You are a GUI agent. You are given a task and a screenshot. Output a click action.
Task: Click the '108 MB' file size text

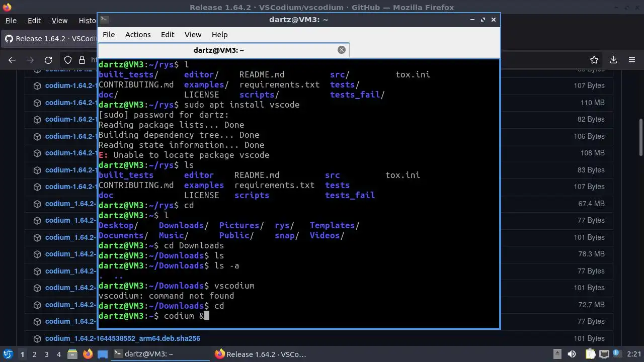pyautogui.click(x=593, y=153)
